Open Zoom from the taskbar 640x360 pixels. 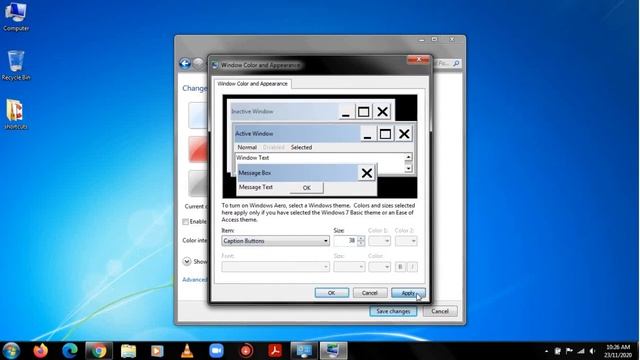pyautogui.click(x=216, y=351)
